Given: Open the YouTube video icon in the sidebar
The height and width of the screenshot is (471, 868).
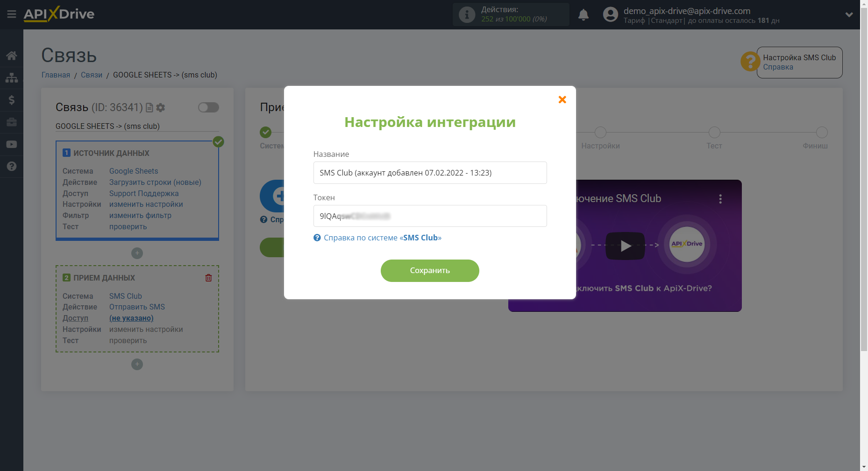Looking at the screenshot, I should tap(12, 144).
